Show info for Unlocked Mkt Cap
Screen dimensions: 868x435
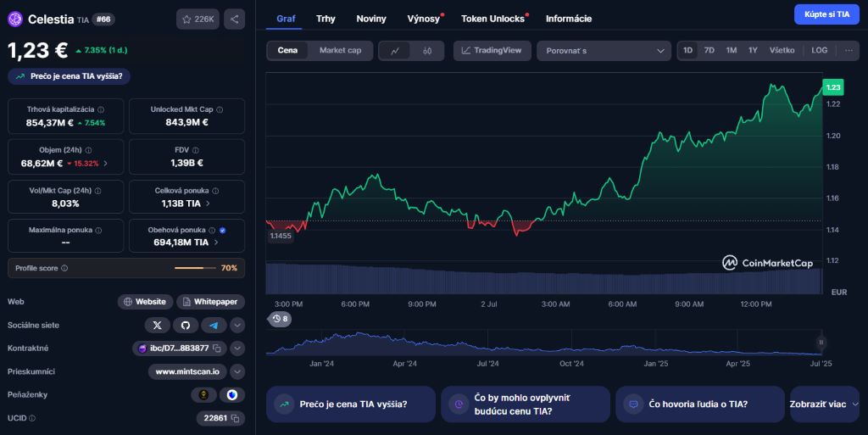click(220, 109)
